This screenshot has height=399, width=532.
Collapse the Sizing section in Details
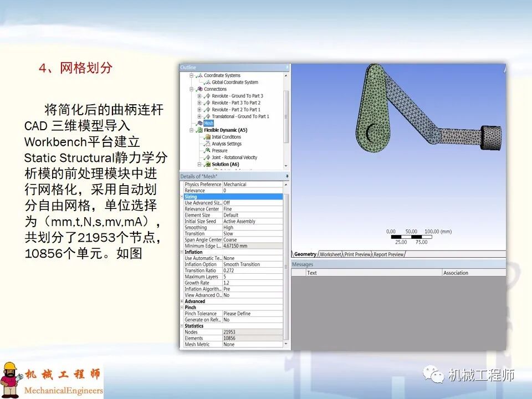(x=182, y=197)
